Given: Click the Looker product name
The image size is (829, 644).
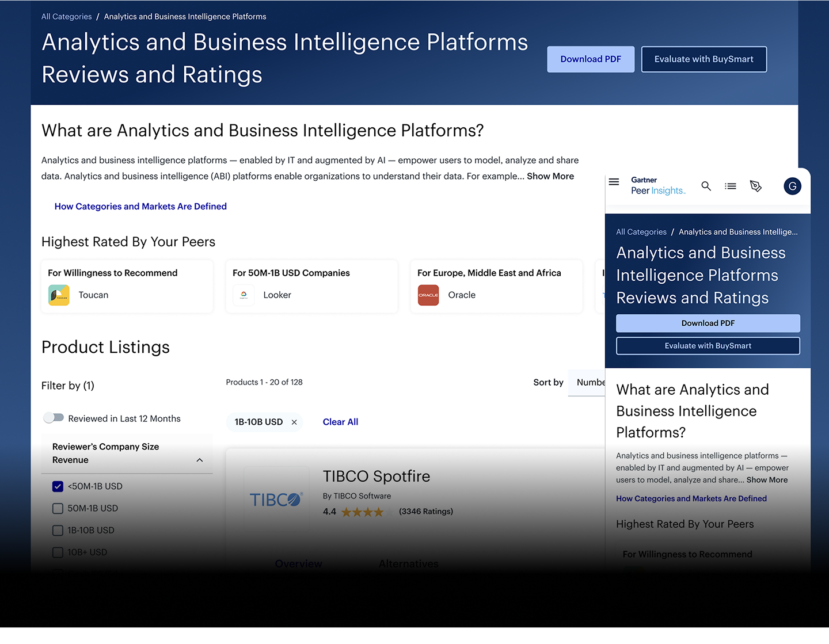Looking at the screenshot, I should point(277,295).
